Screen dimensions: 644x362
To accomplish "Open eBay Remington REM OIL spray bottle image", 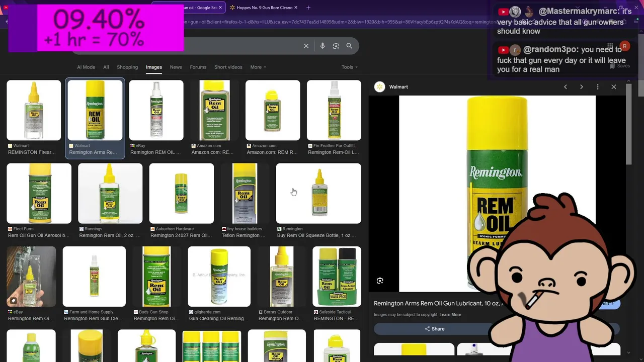I will coord(156,110).
